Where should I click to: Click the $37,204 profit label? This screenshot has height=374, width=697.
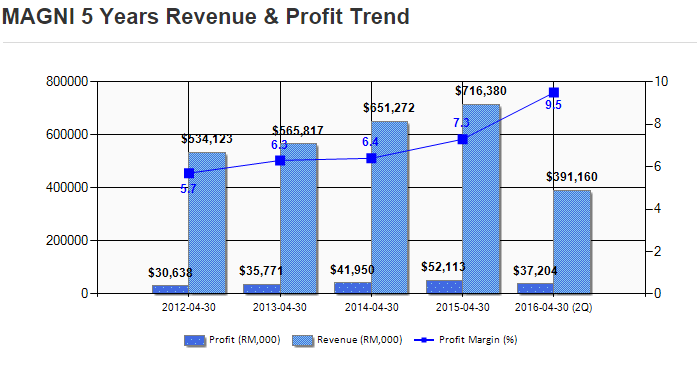tap(535, 271)
